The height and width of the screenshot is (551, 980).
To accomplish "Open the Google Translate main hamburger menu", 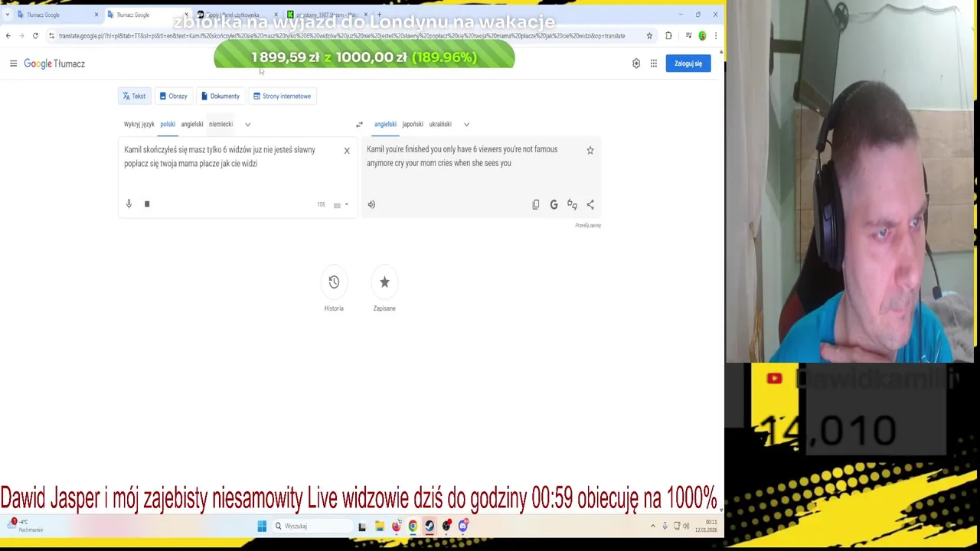I will click(x=13, y=64).
